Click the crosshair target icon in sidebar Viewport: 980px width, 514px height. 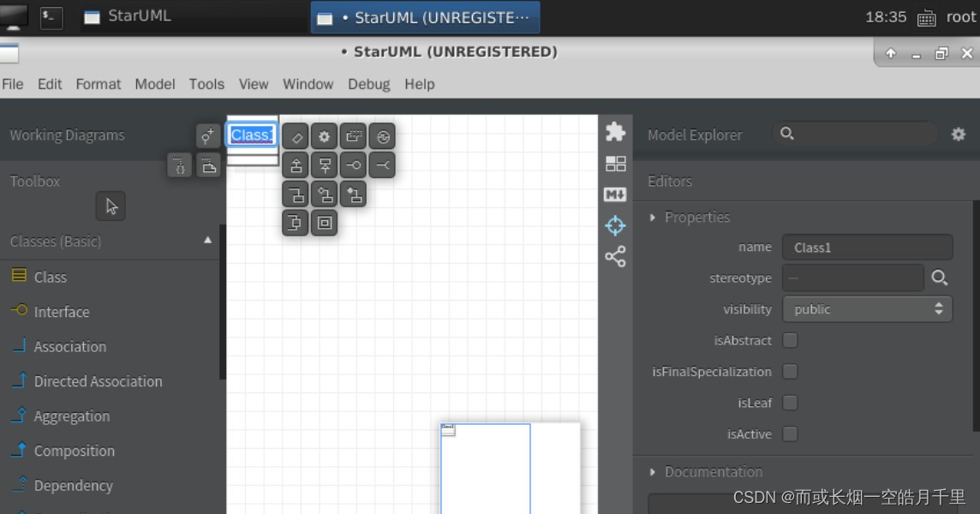point(616,226)
